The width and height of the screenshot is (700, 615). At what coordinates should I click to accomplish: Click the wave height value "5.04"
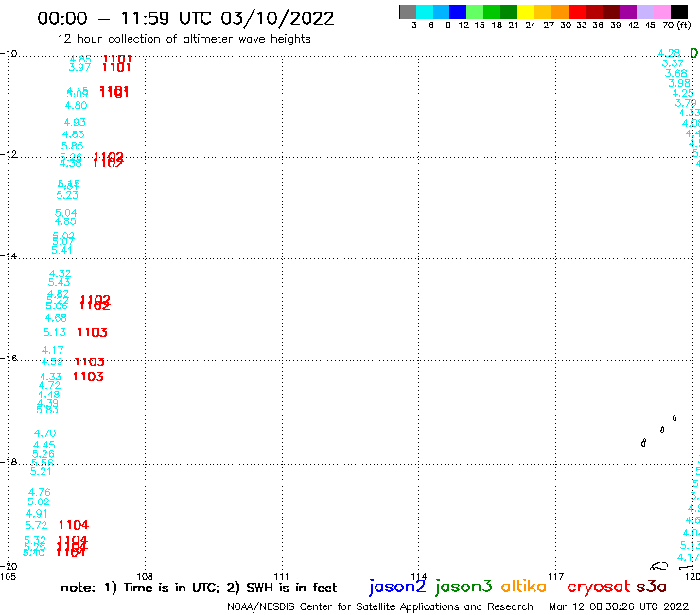65,213
